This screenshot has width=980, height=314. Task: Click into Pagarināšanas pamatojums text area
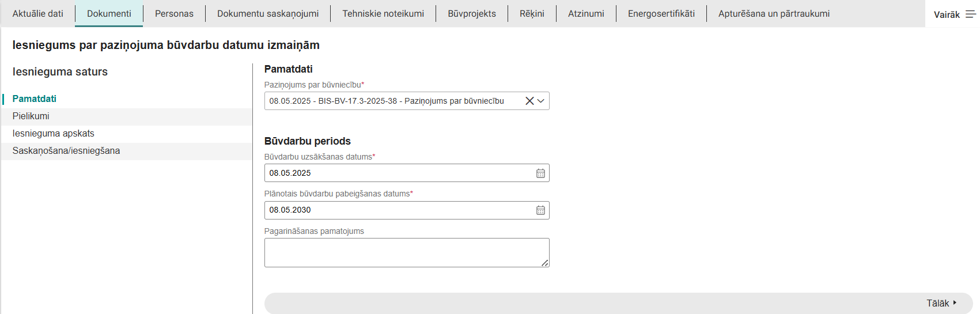406,252
